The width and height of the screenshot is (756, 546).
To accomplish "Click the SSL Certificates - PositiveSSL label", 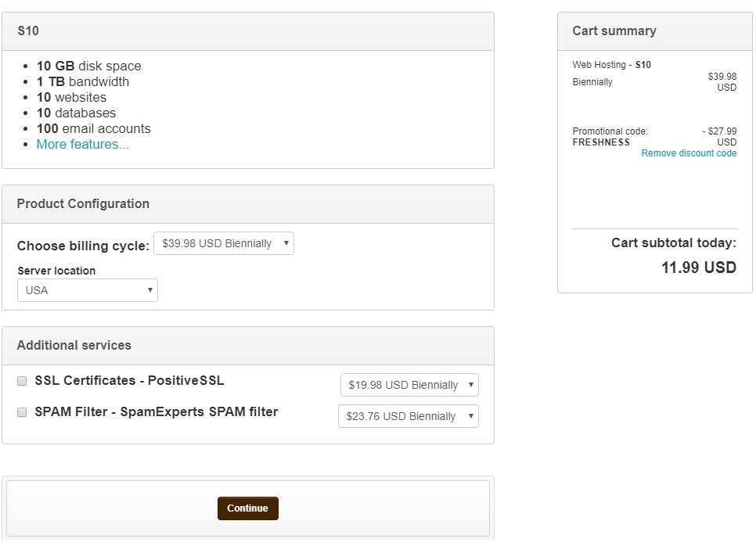I will (129, 381).
